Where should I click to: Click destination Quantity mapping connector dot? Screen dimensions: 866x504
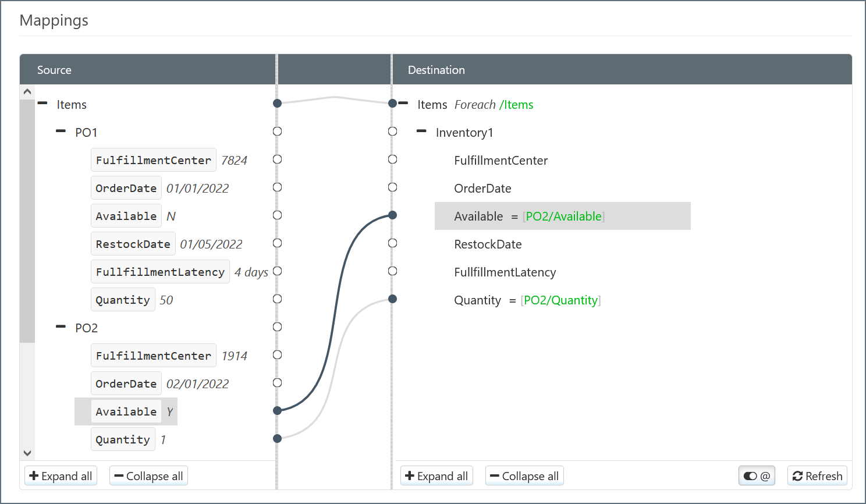tap(393, 299)
